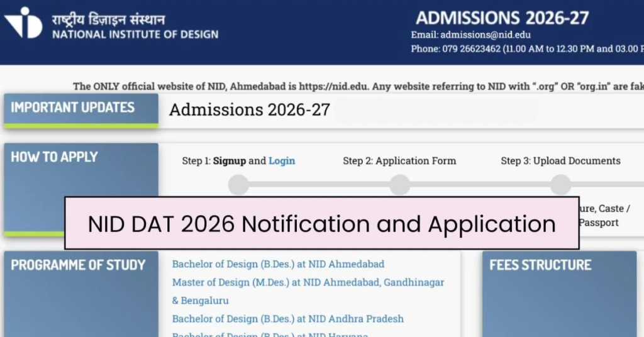Click the Step 3: Upload Documents label
Viewport: 644px width, 337px height.
(560, 161)
